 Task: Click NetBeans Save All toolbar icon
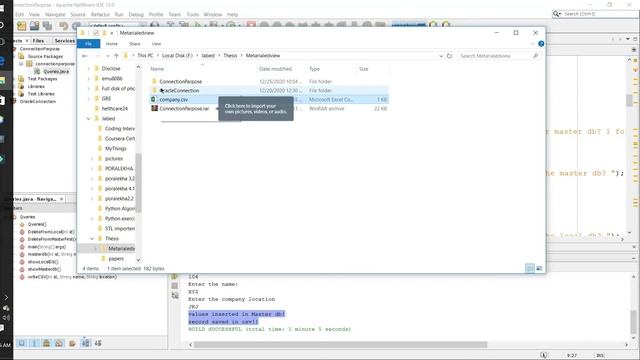47,26
